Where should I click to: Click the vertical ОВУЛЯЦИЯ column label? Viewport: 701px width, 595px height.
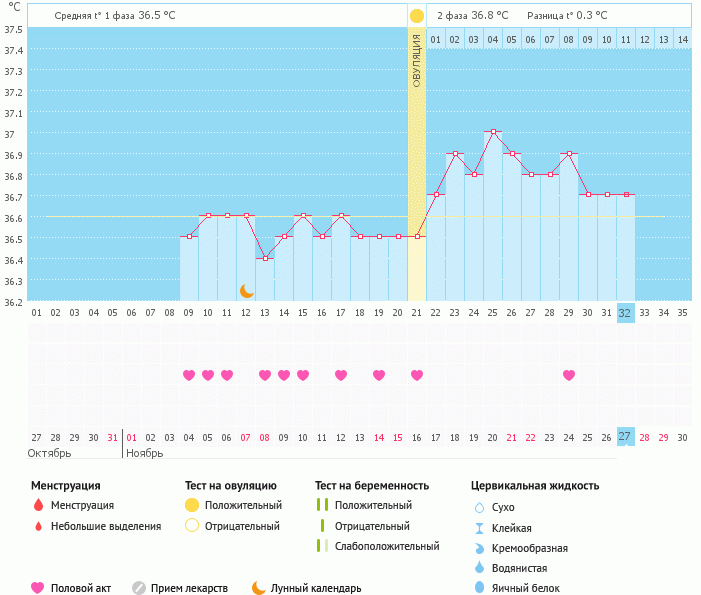pyautogui.click(x=416, y=60)
